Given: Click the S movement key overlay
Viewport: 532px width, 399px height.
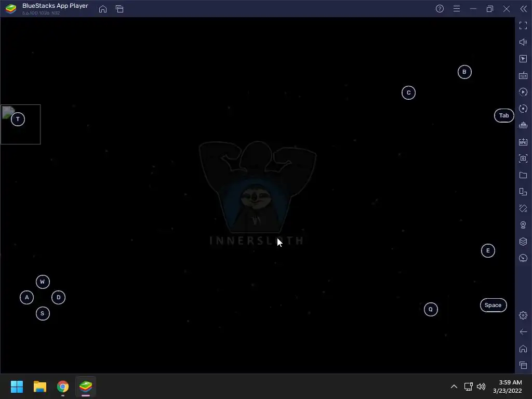Looking at the screenshot, I should [43, 313].
